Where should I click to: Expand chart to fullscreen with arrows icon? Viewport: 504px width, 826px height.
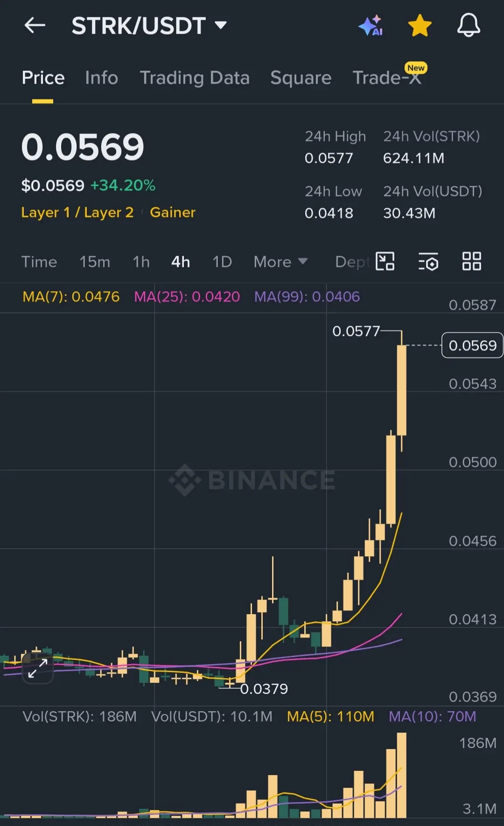pos(38,669)
